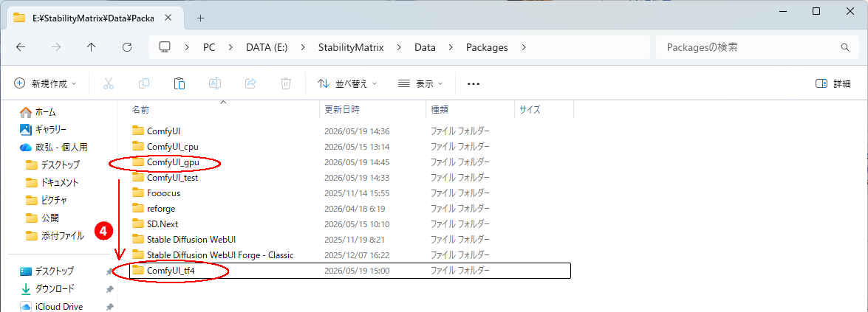Click the search magnifier icon

tap(845, 47)
